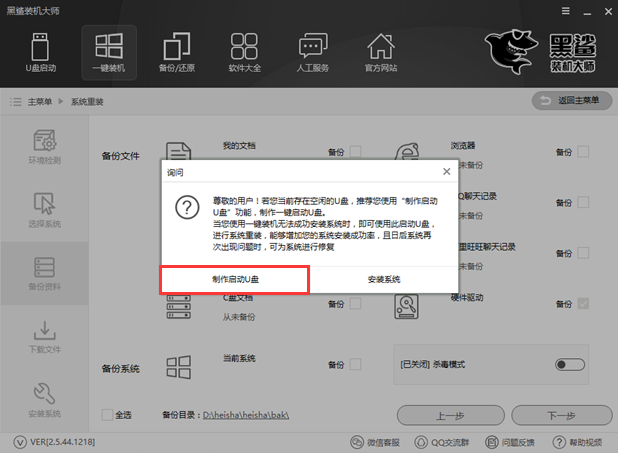618x453 pixels.
Task: Uncheck 硬件驱动 backup checkbox
Action: tap(583, 304)
